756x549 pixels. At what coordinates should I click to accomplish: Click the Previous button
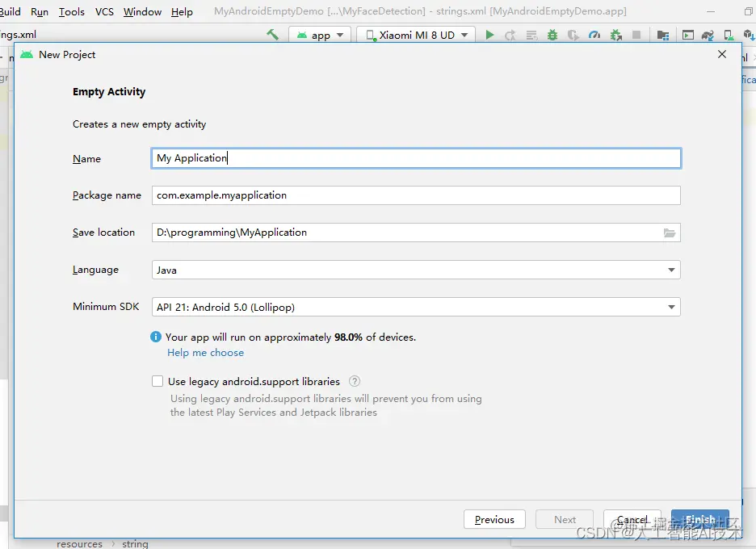pos(494,520)
